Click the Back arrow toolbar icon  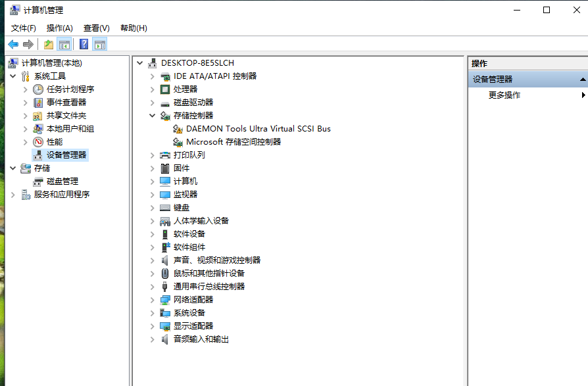(13, 44)
